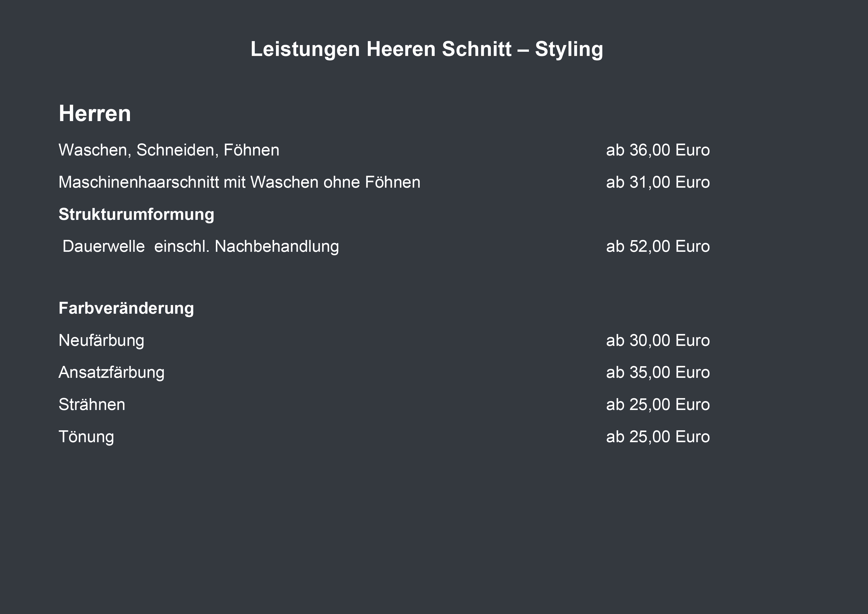Select the Tönung service entry
The width and height of the screenshot is (868, 614).
(x=86, y=437)
